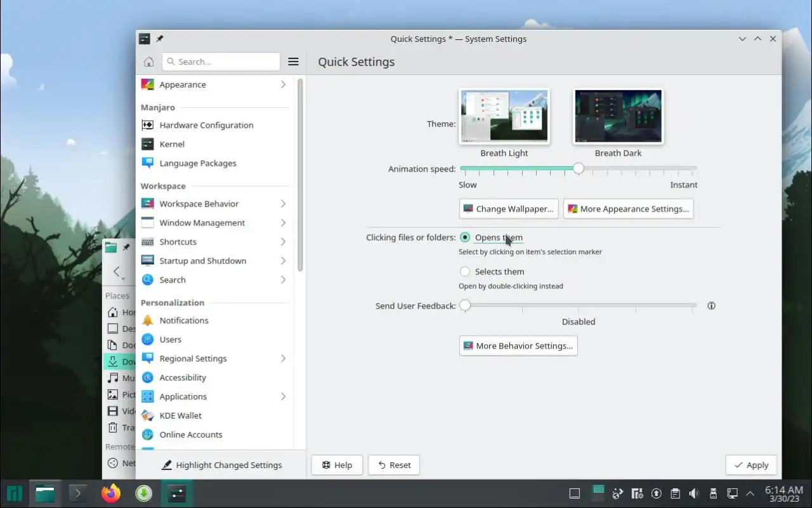Open the Users settings entry
The height and width of the screenshot is (508, 812).
215,340
